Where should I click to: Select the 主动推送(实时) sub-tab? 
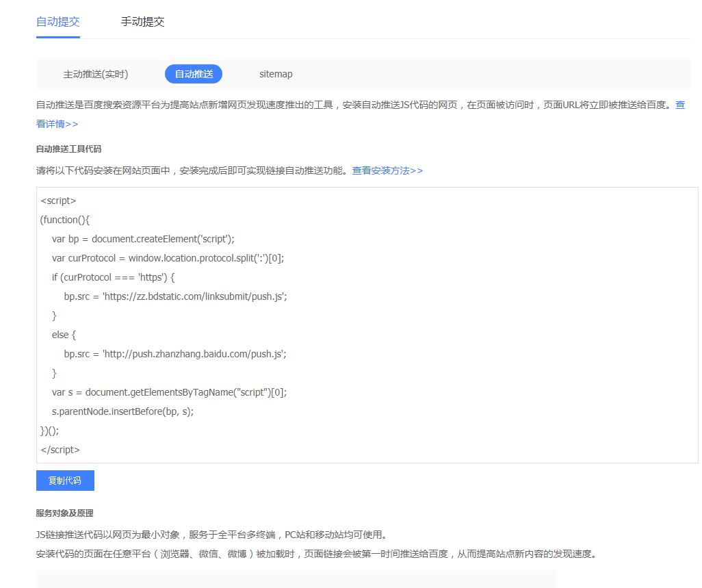(x=96, y=74)
